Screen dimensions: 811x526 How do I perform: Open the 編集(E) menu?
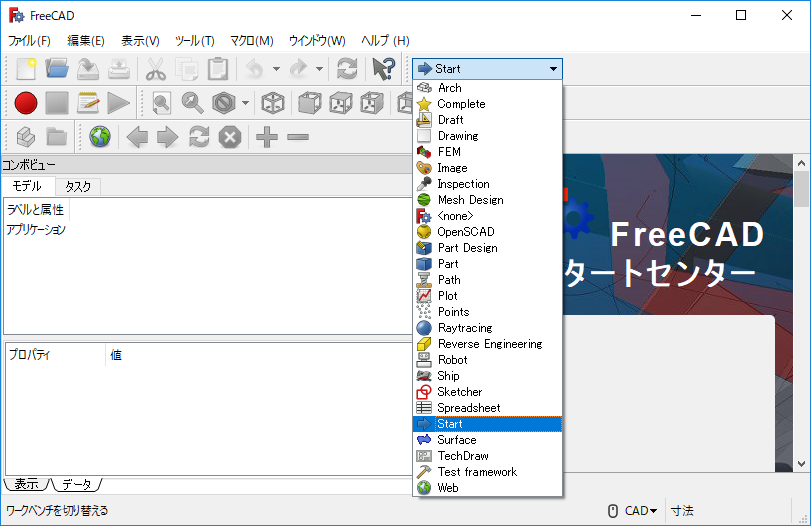(86, 40)
